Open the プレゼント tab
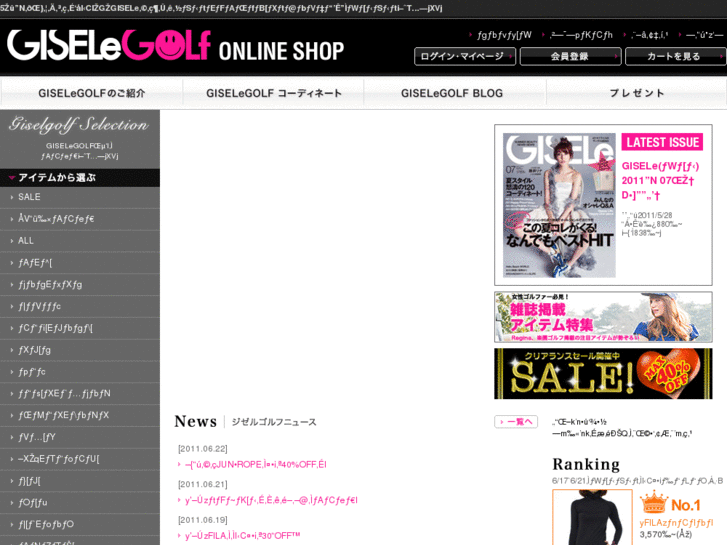Screen dimensions: 727x545 coord(637,93)
